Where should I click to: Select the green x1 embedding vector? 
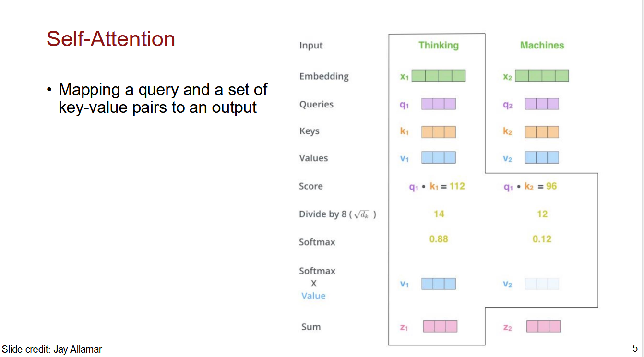point(439,76)
